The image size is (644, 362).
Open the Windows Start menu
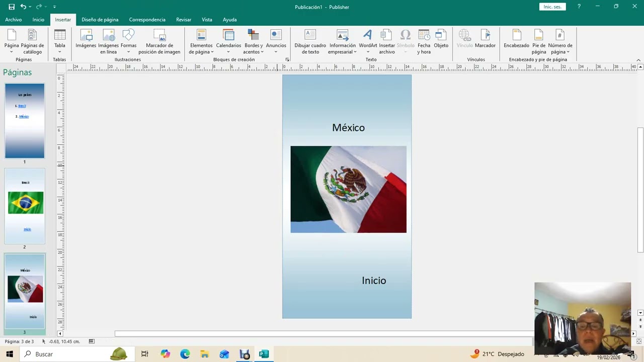(9, 354)
